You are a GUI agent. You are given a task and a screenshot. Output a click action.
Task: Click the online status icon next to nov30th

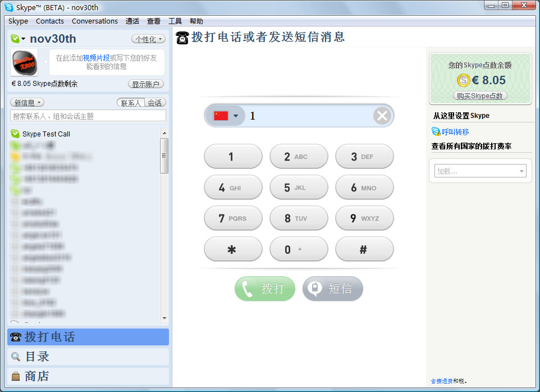coord(15,39)
